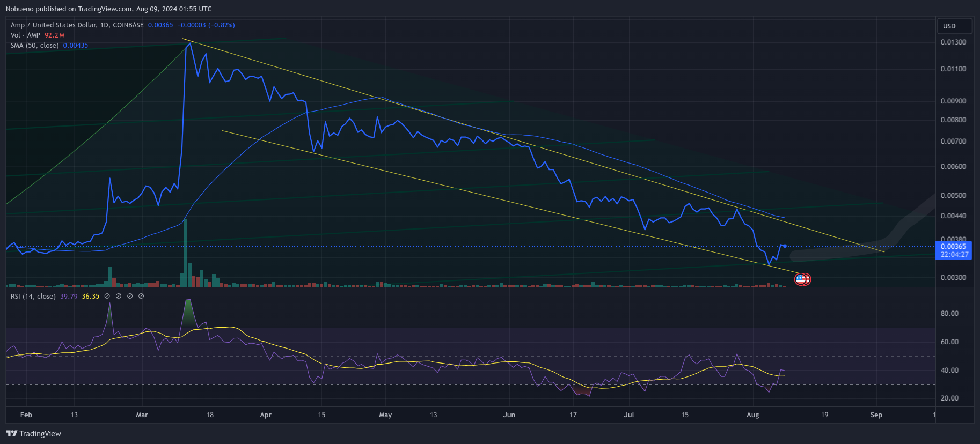Click the SMA value 0.00435
The height and width of the screenshot is (444, 980).
[76, 45]
